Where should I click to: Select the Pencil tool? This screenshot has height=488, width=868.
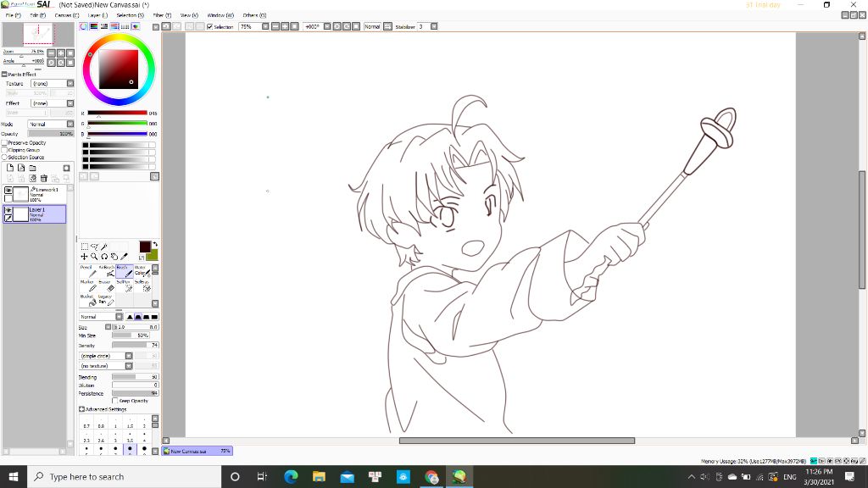[x=87, y=271]
